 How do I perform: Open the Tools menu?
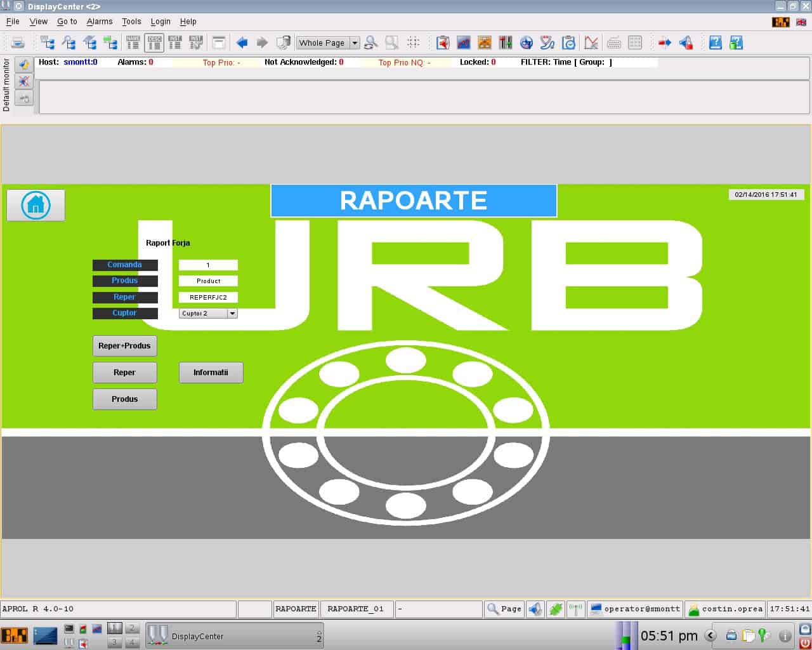[x=131, y=22]
